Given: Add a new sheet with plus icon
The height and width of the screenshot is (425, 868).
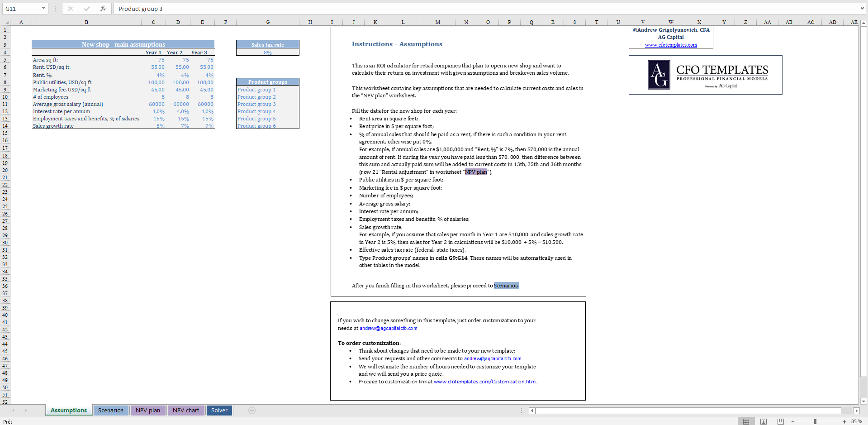Looking at the screenshot, I should [x=252, y=411].
